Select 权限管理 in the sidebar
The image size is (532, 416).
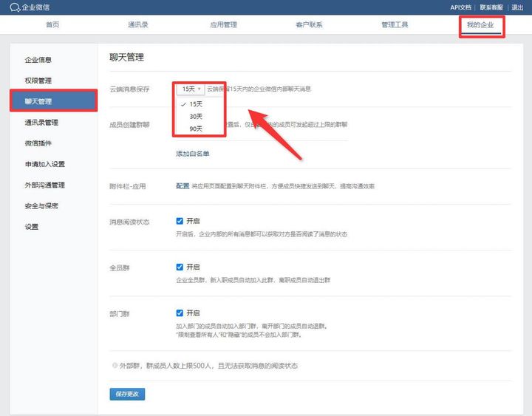[x=38, y=81]
